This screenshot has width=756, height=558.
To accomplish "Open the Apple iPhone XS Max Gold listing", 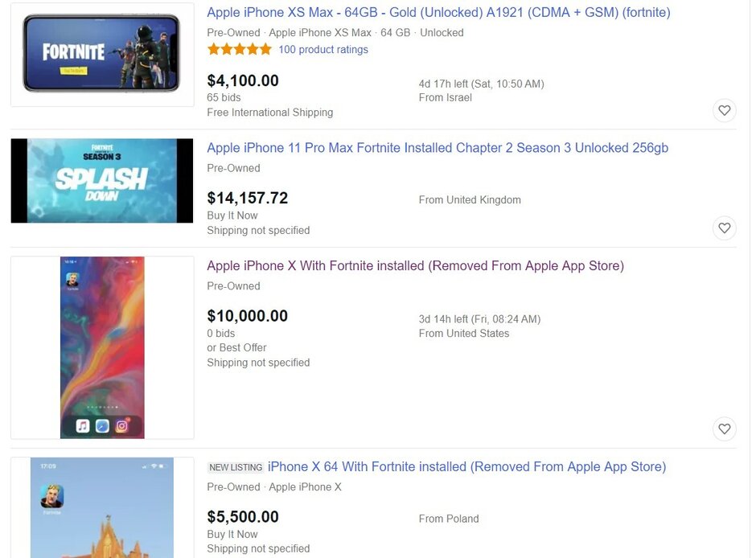I will (x=437, y=12).
